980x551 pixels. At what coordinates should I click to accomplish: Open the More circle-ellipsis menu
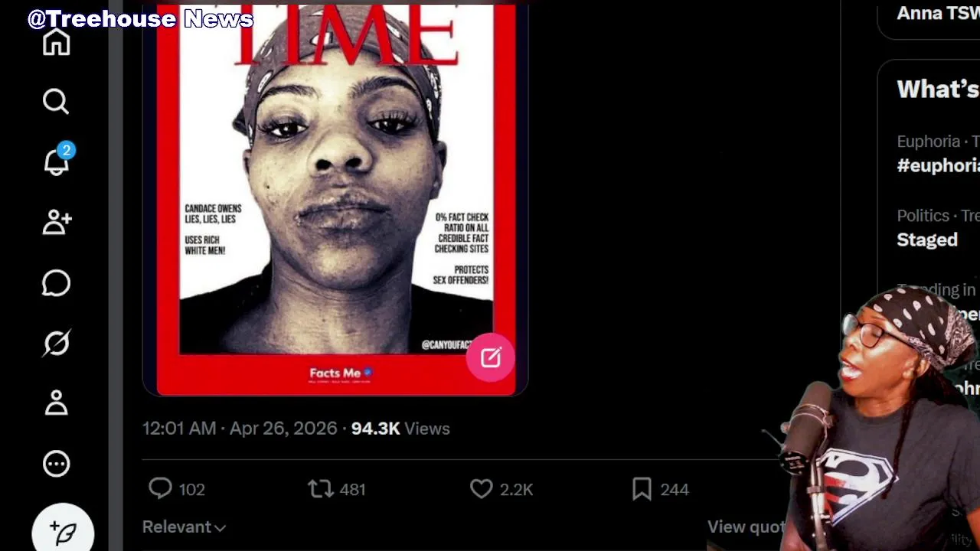coord(56,463)
